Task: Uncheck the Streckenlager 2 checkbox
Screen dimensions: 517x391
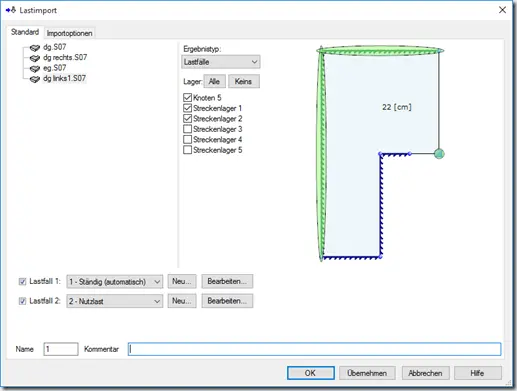Action: [x=188, y=118]
